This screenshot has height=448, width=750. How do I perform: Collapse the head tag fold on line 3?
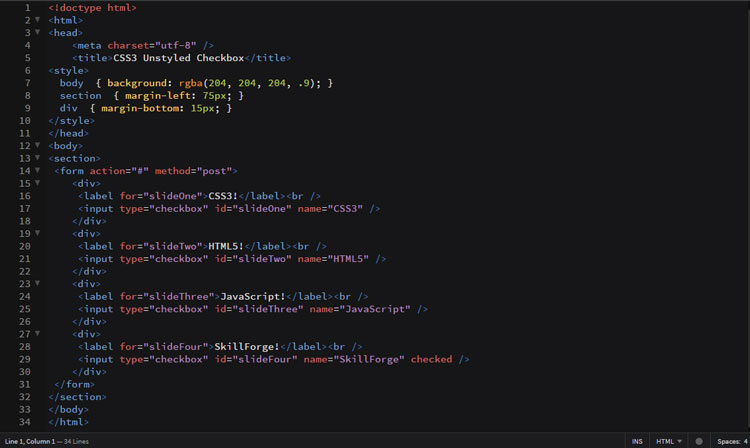pos(37,32)
